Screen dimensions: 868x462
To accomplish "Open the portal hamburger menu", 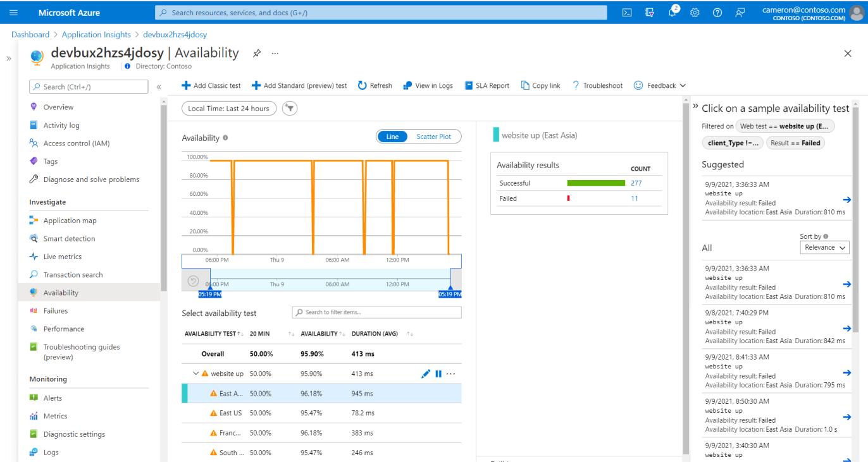I will pyautogui.click(x=14, y=13).
